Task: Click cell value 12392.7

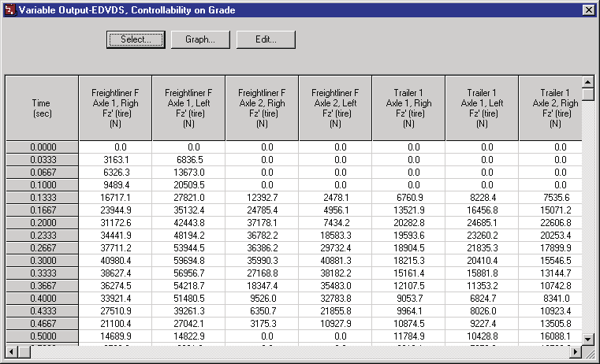Action: pyautogui.click(x=262, y=198)
